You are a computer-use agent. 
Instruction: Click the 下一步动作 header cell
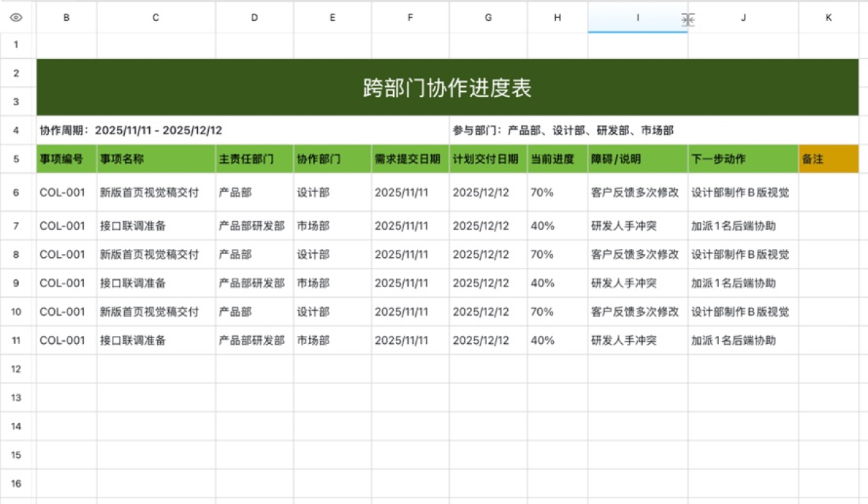(x=743, y=159)
